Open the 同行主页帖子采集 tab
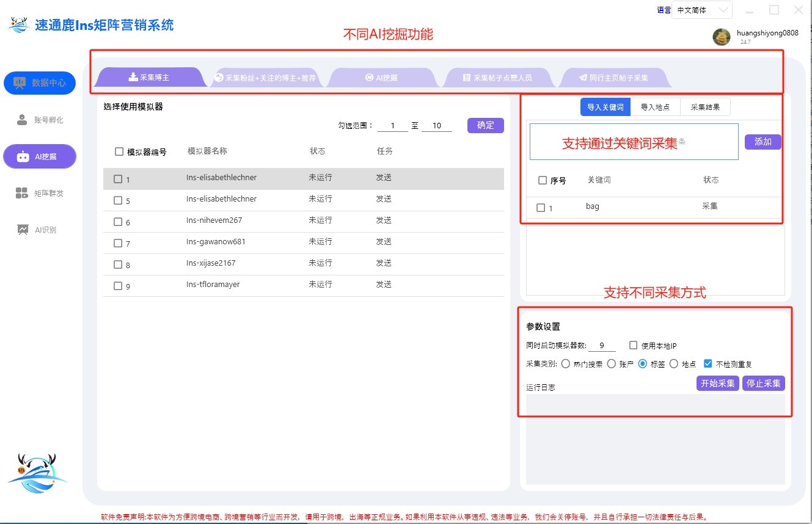The height and width of the screenshot is (524, 812). pyautogui.click(x=613, y=78)
